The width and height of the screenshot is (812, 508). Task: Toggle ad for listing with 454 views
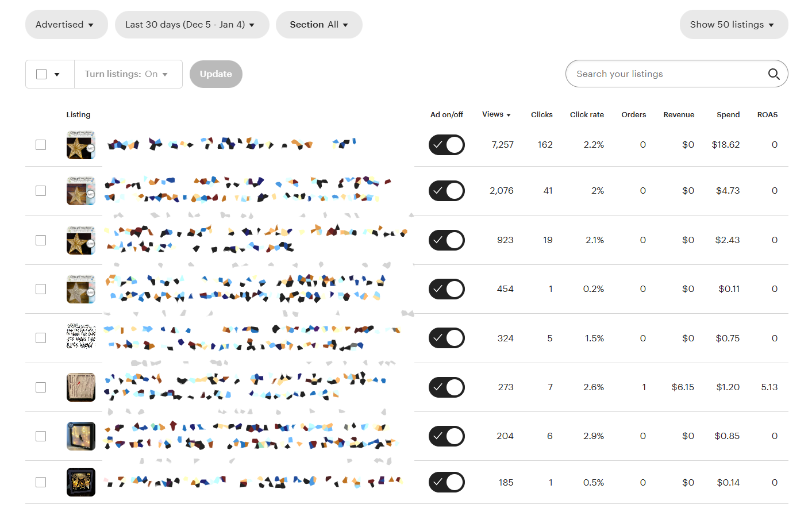447,289
